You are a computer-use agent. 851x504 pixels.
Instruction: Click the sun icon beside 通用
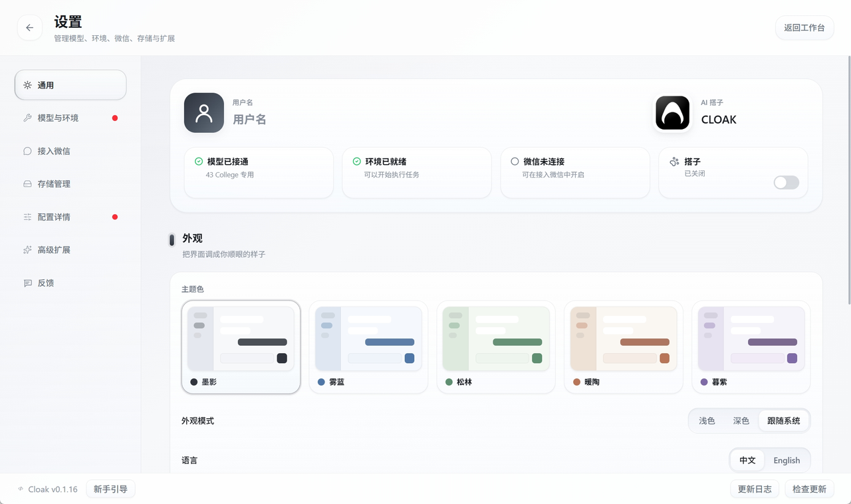(27, 85)
